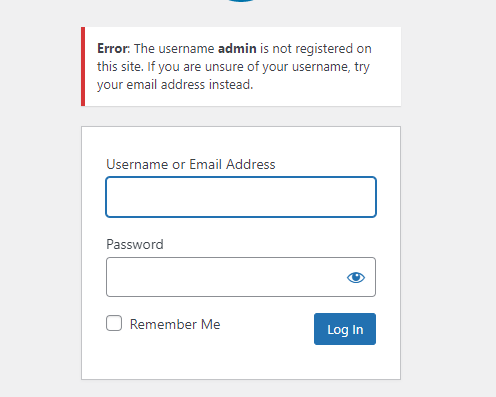Click the WordPress logo at page top

[x=241, y=1]
